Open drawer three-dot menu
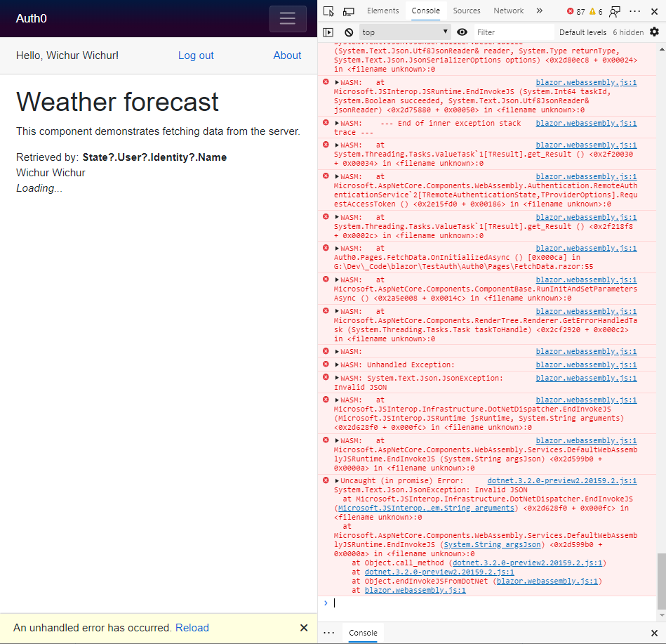666x644 pixels. coord(328,633)
